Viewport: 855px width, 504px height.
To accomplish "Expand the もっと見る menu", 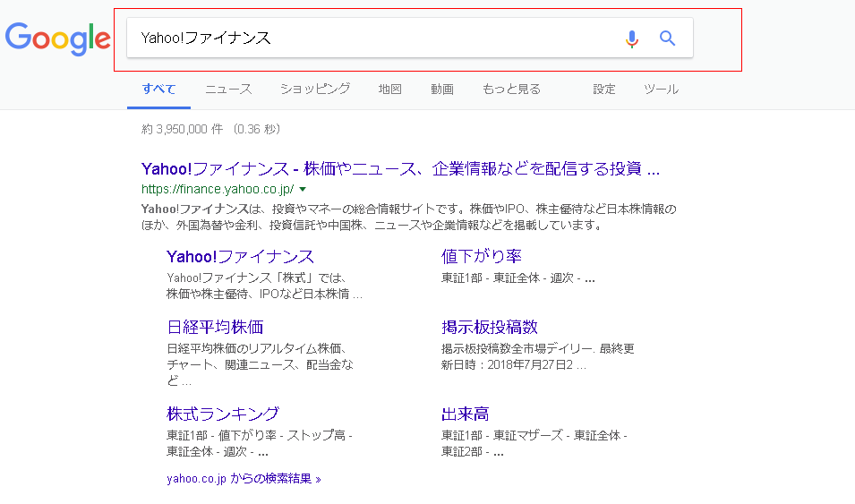I will (x=511, y=89).
